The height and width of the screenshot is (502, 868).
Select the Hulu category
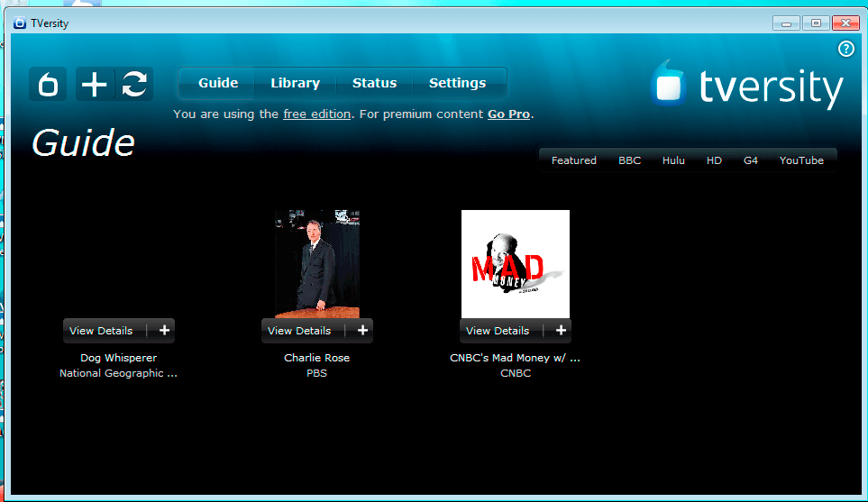pos(673,160)
